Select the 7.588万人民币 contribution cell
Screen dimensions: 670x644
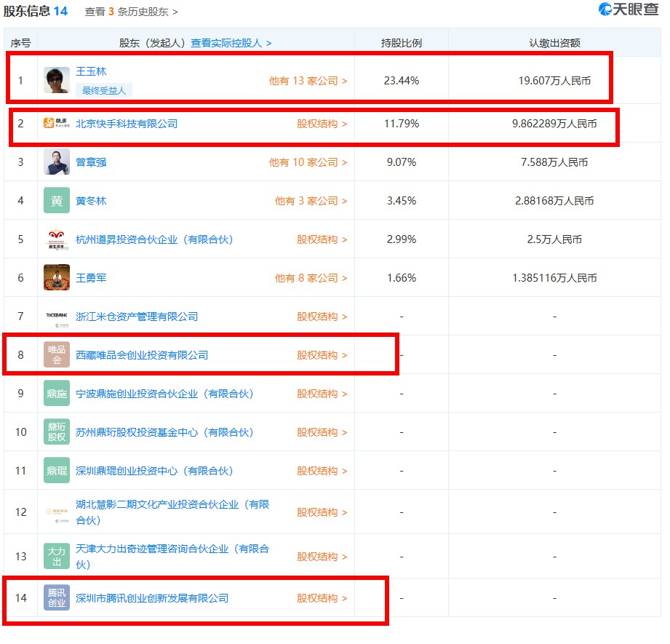554,162
